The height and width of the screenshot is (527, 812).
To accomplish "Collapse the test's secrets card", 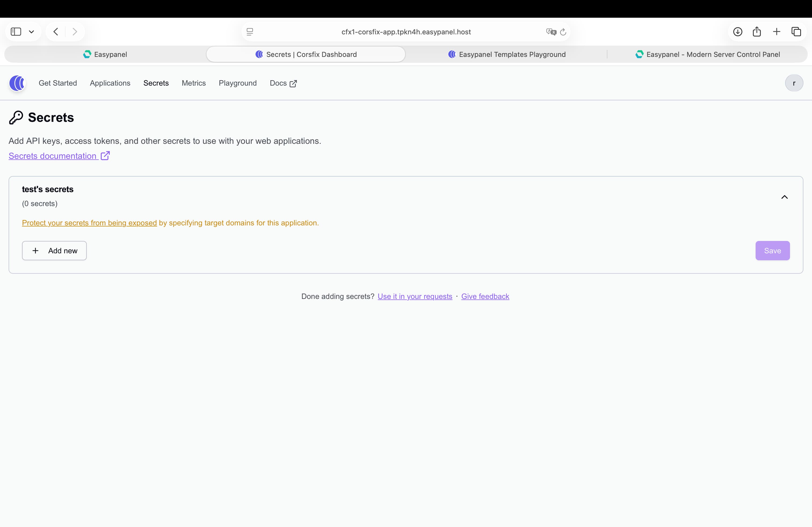I will [784, 197].
